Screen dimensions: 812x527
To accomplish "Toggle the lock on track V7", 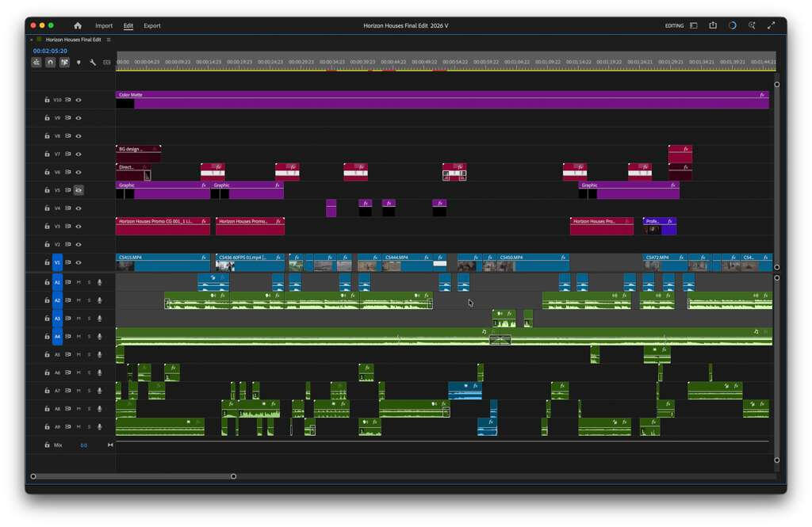I will coord(47,155).
